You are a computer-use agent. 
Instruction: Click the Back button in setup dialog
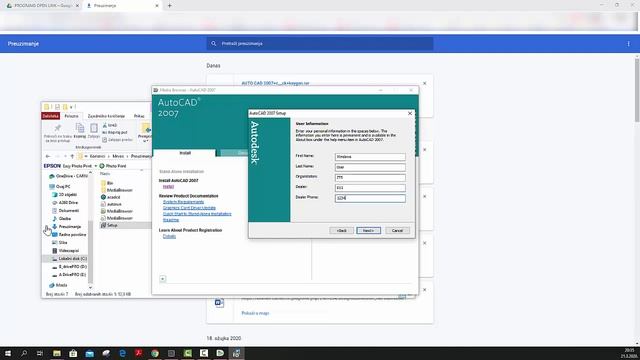(x=342, y=231)
